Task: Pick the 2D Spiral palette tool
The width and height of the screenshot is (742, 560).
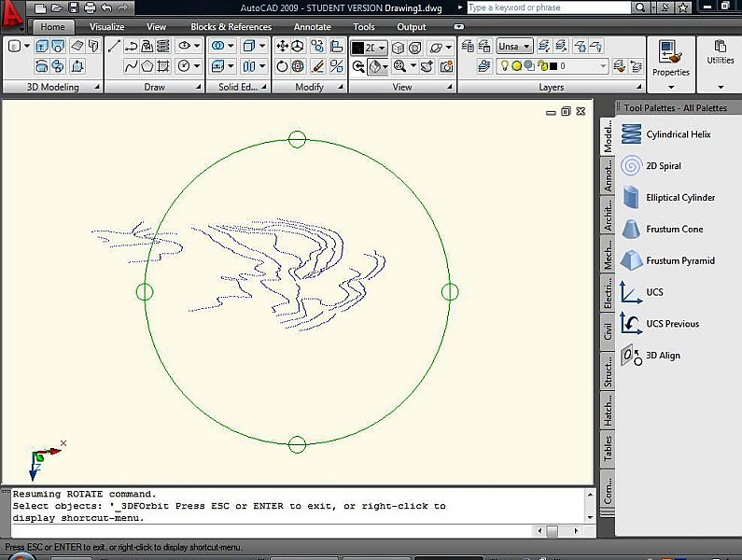Action: pyautogui.click(x=663, y=166)
